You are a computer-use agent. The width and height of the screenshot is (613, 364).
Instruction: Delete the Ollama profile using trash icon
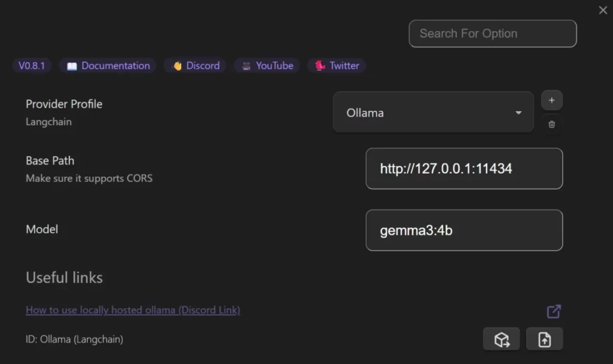click(551, 125)
